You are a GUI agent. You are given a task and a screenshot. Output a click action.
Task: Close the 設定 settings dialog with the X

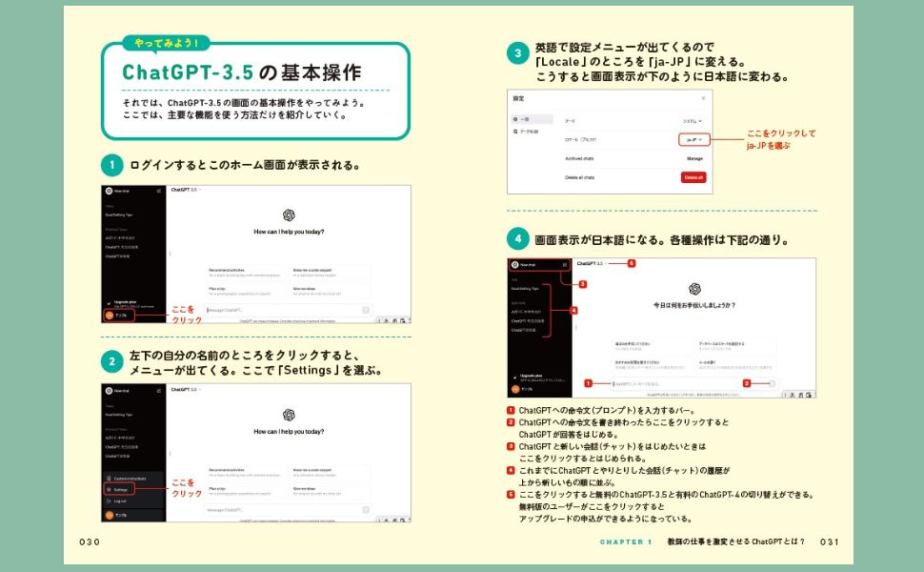(x=703, y=98)
